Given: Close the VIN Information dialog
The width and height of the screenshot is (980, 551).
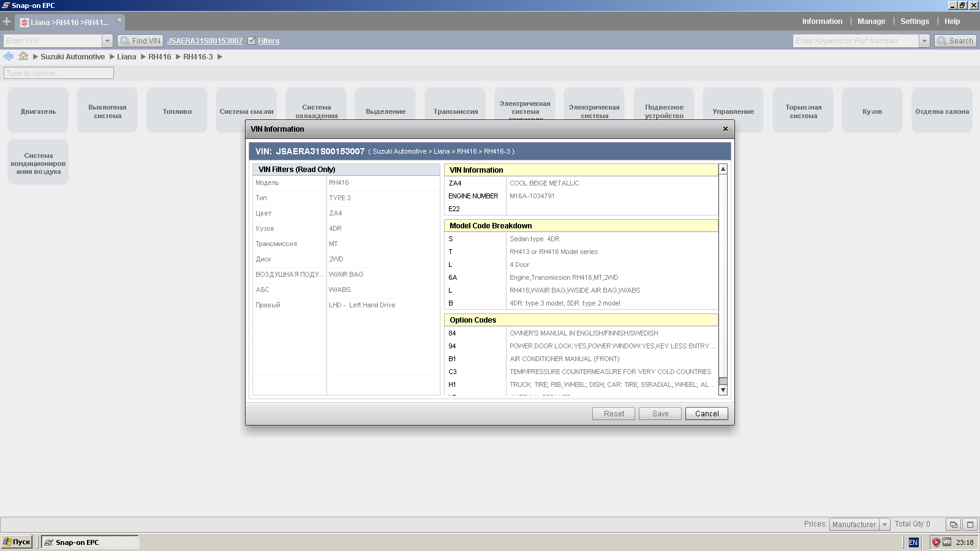Looking at the screenshot, I should point(725,129).
